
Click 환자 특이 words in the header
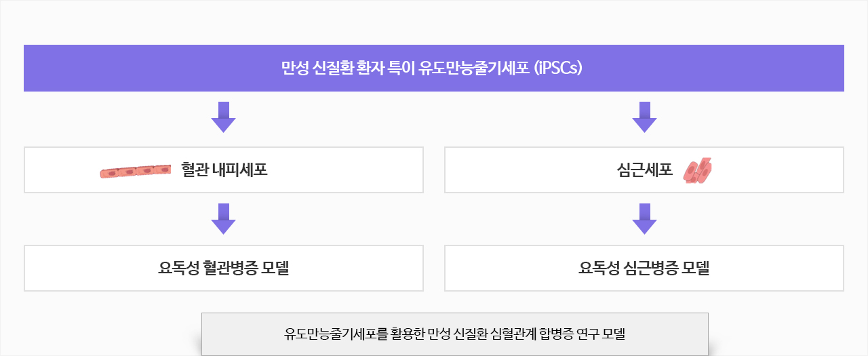[x=387, y=68]
